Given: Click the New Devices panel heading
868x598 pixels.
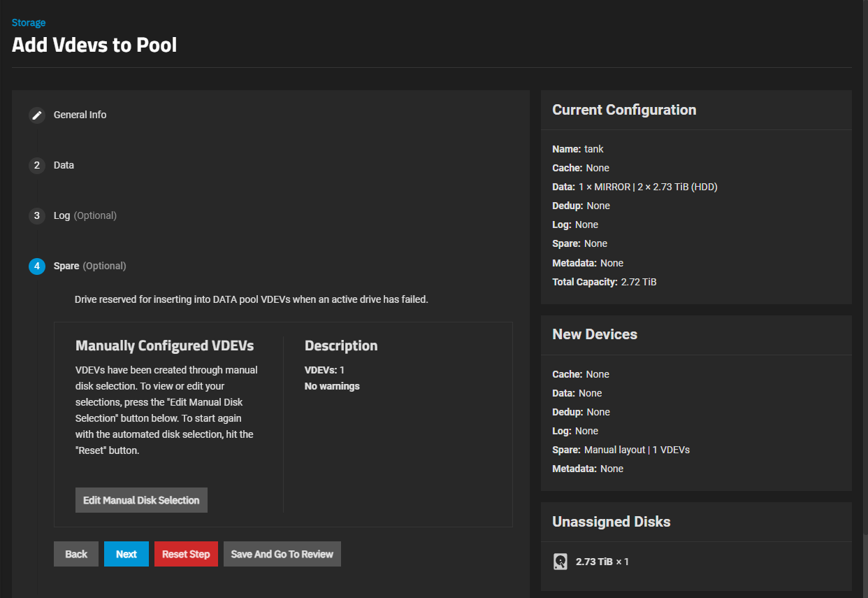Looking at the screenshot, I should pyautogui.click(x=595, y=334).
